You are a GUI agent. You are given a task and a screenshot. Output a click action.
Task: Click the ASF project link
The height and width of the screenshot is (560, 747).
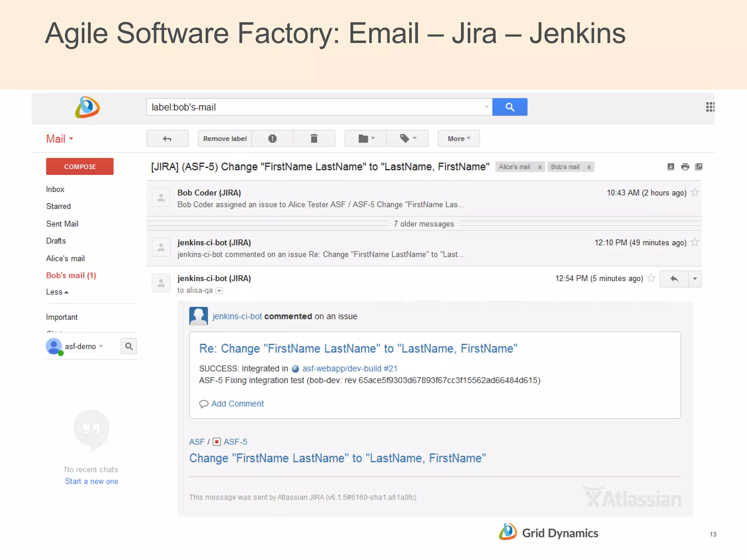tap(197, 442)
